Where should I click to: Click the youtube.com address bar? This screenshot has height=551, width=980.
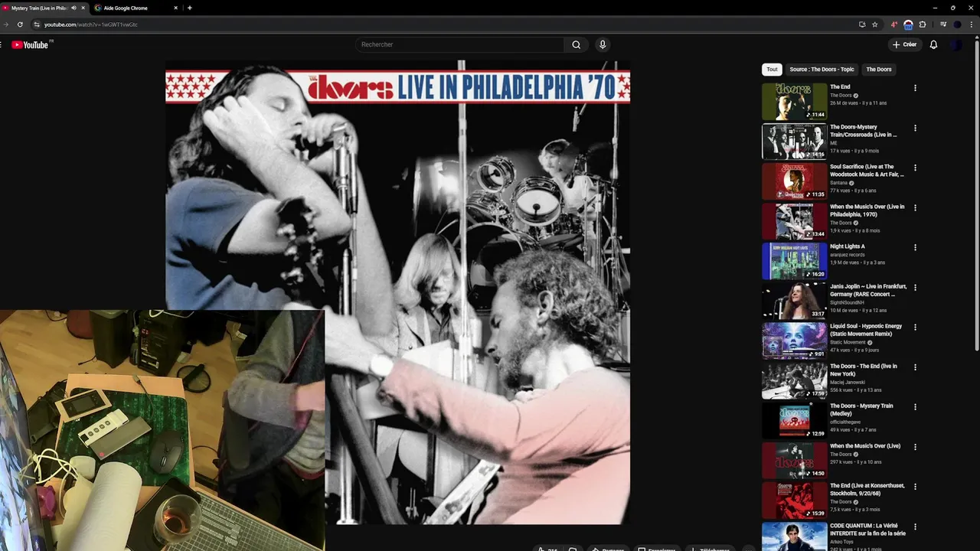pos(444,24)
